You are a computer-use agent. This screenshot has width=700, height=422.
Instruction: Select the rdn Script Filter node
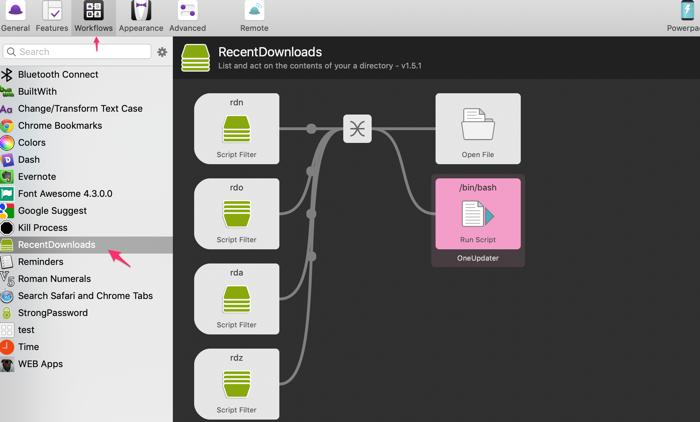click(236, 129)
